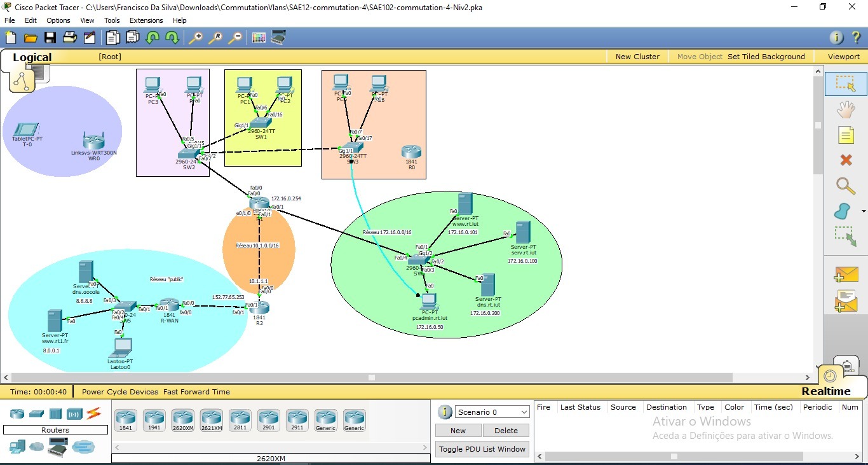Select the Move Layout hand tool
This screenshot has height=465, width=868.
click(x=845, y=110)
